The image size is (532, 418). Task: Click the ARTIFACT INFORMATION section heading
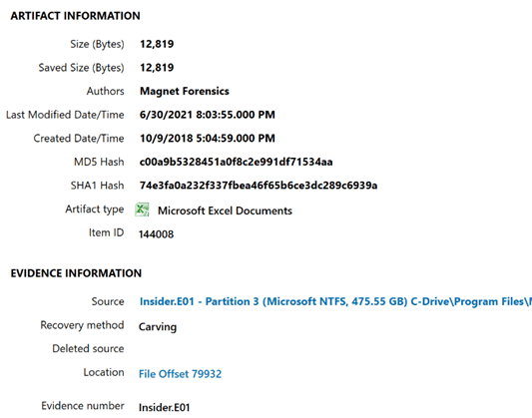[x=75, y=16]
